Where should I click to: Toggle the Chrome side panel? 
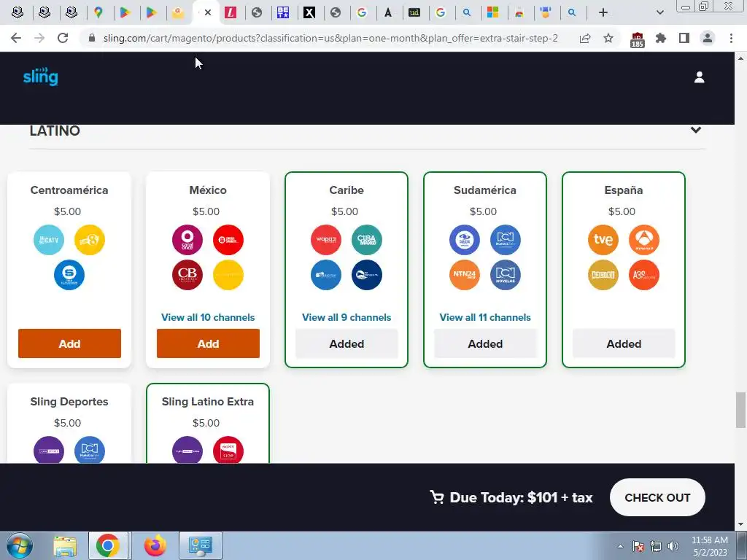click(684, 38)
